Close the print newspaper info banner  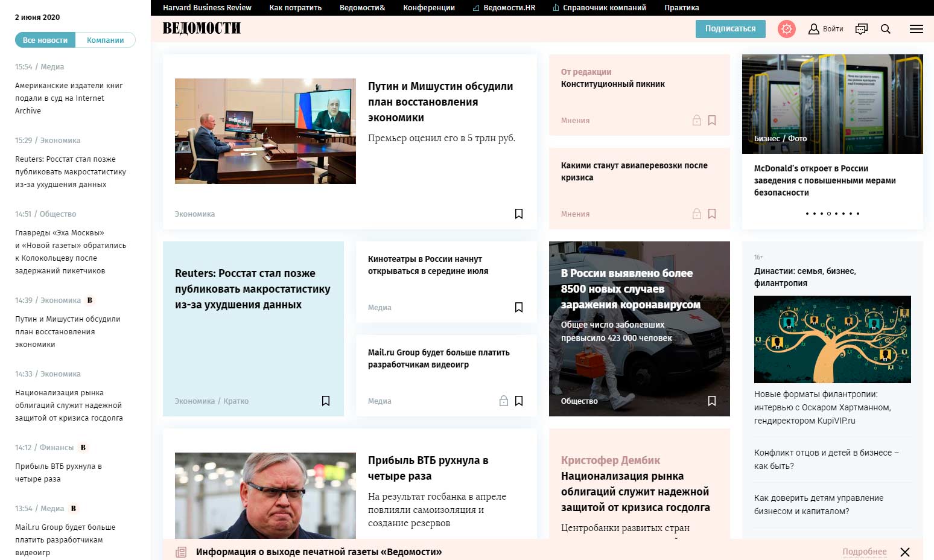[905, 552]
